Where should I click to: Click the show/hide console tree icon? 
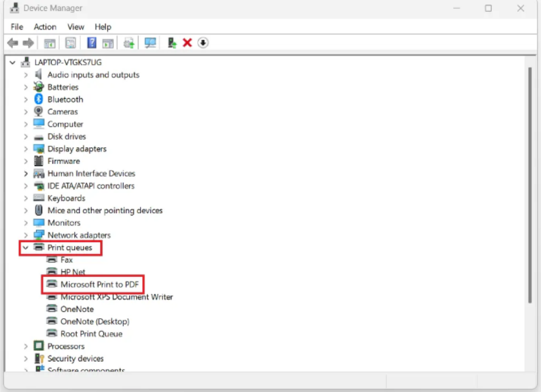(x=50, y=43)
